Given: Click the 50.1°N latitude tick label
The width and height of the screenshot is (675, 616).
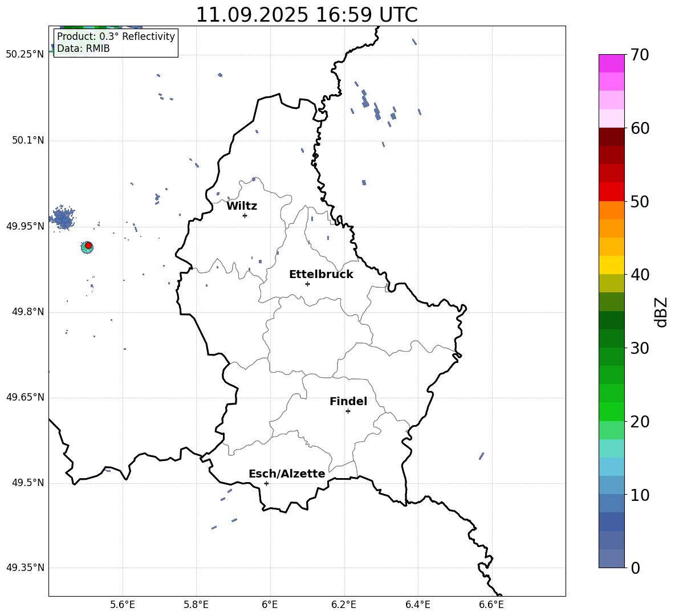Looking at the screenshot, I should 28,140.
